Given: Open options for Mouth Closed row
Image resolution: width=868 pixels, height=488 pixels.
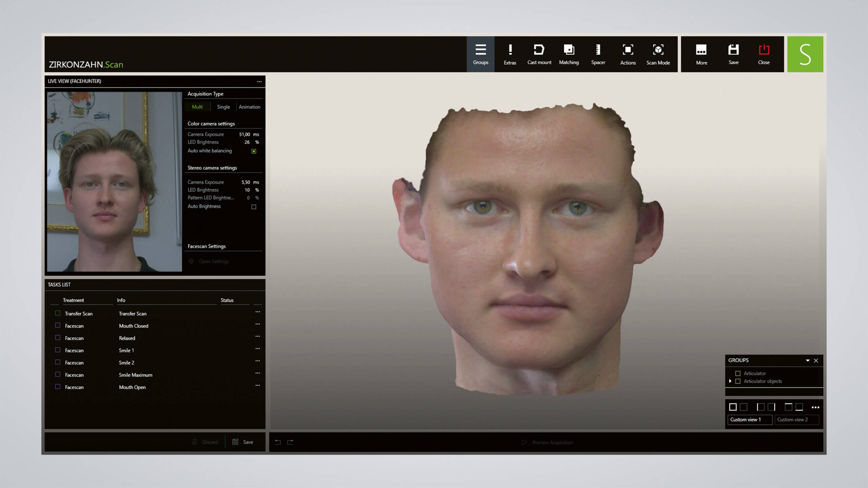Looking at the screenshot, I should click(258, 324).
